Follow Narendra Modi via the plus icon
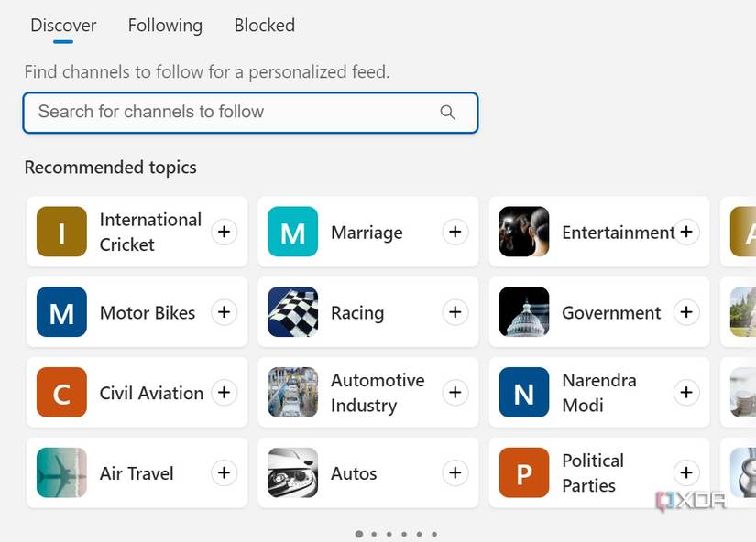Screen dimensions: 756x542 [686, 392]
